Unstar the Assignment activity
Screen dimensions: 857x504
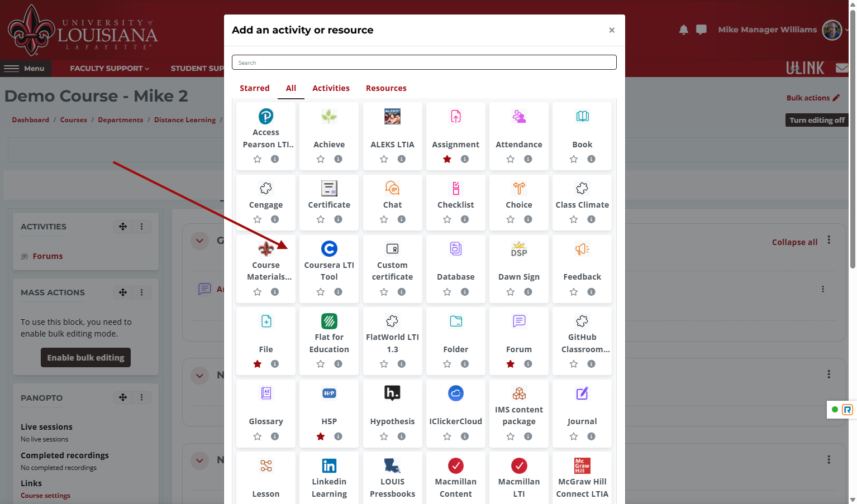point(447,159)
